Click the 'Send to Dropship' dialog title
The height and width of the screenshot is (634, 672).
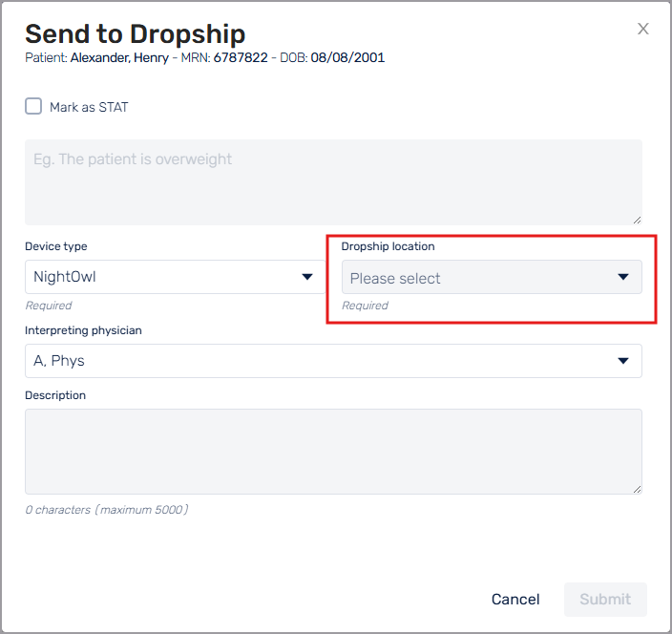click(x=135, y=33)
